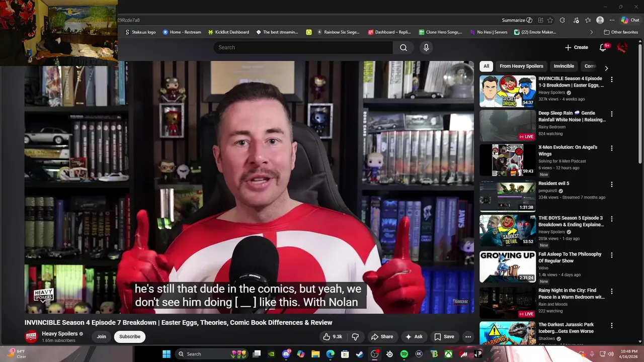Open taskbar clock showing 10:48 PM
The image size is (644, 362).
pos(629,354)
